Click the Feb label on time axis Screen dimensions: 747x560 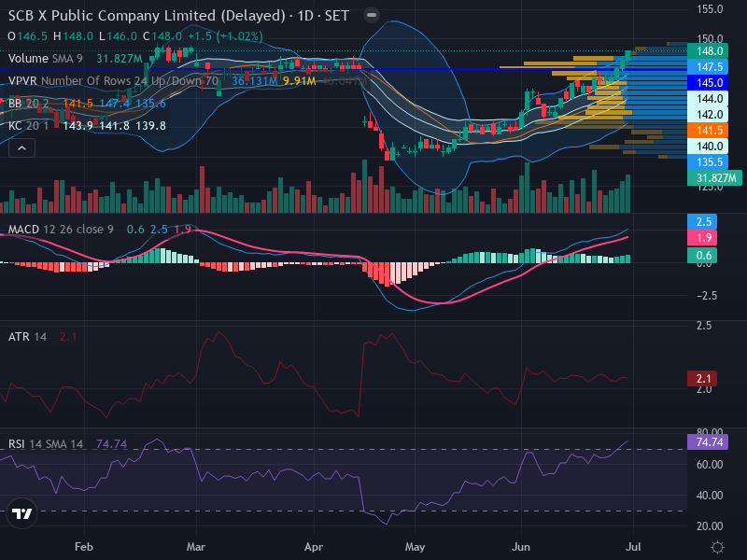coord(84,547)
